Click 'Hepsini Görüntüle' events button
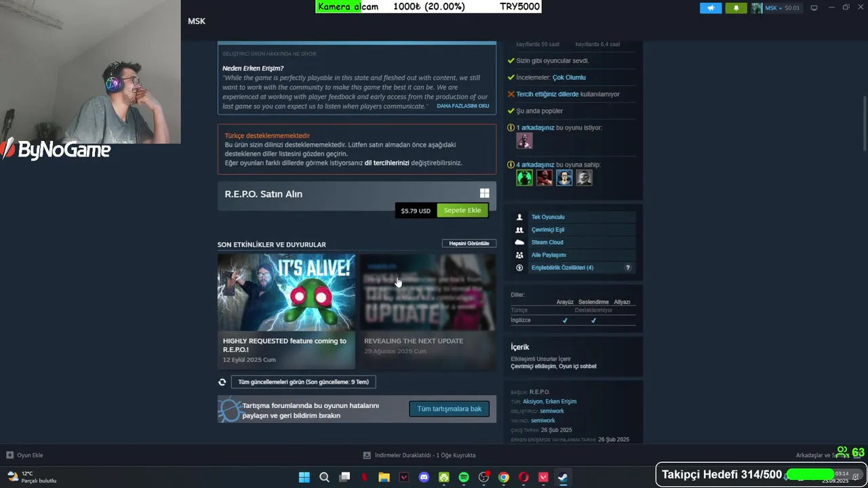 pyautogui.click(x=469, y=243)
